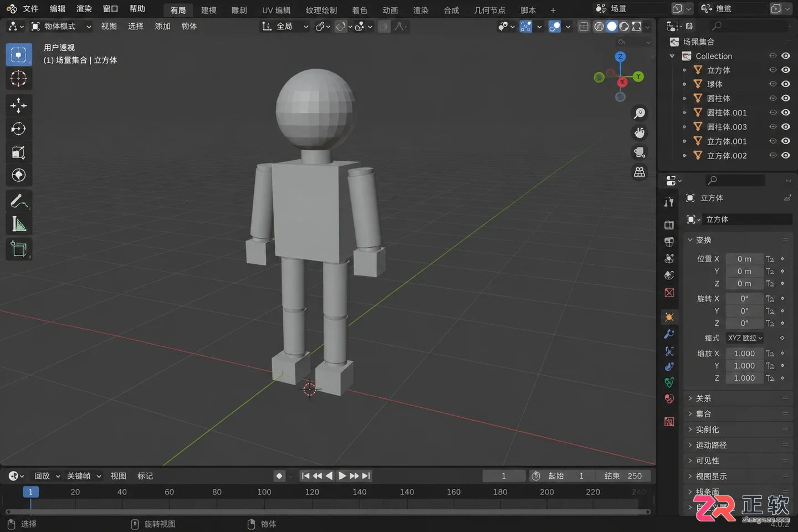798x532 pixels.
Task: Switch perspective/orthographic grid icon
Action: pyautogui.click(x=640, y=172)
